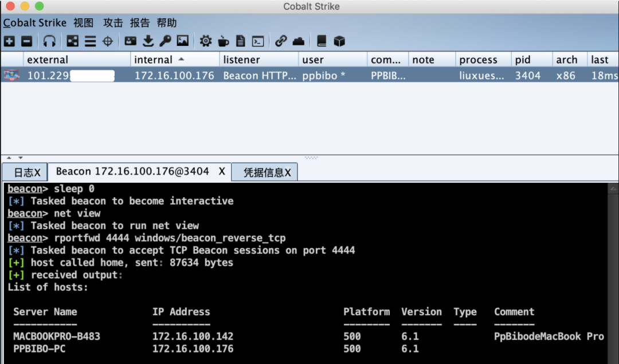Viewport: 619px width, 364px height.
Task: Click the Platform heading in console output
Action: (x=366, y=312)
